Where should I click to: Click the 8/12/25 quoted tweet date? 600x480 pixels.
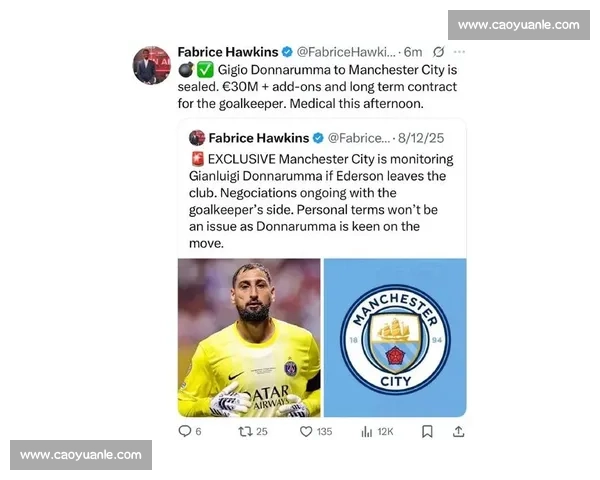tap(421, 138)
